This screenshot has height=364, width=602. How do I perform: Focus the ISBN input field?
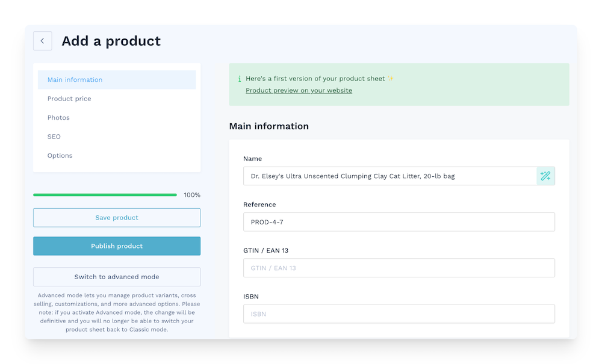click(x=399, y=313)
